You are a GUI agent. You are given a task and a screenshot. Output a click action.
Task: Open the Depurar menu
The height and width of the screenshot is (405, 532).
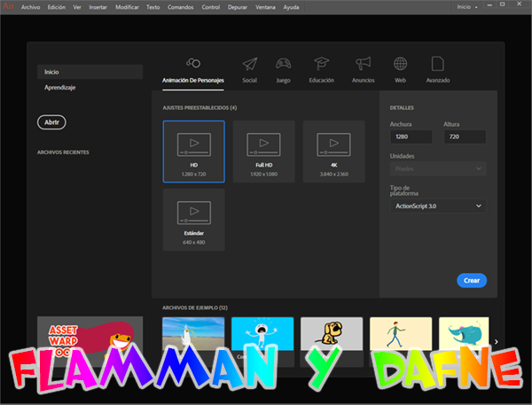click(237, 7)
